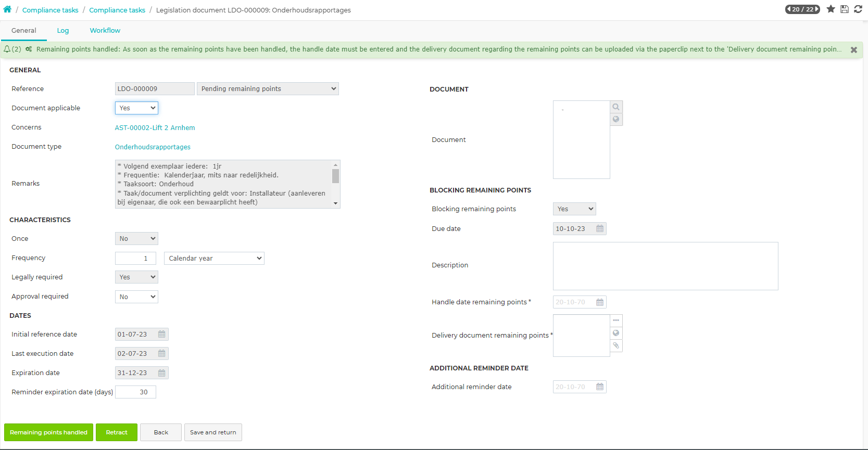Click the Description text area
Screen dimensions: 868x450
coord(665,266)
